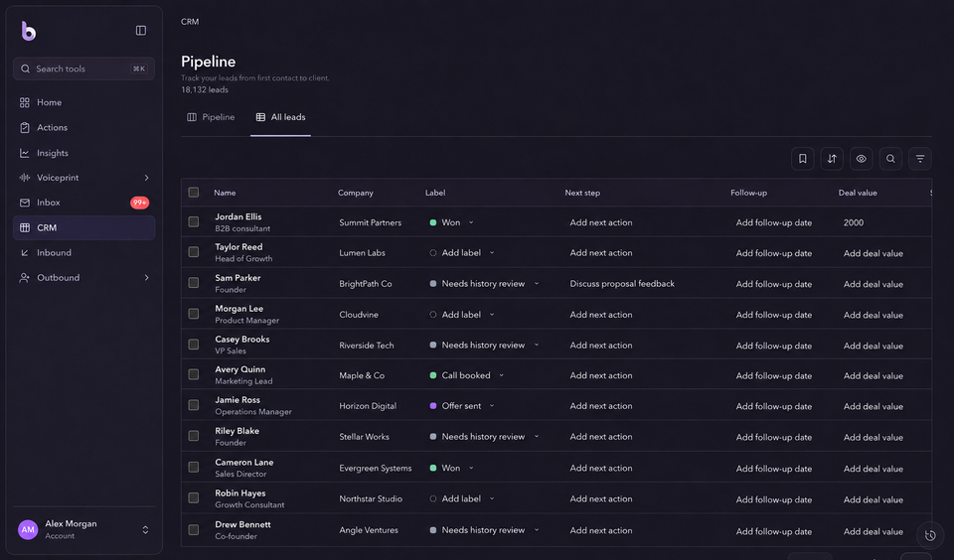Toggle column visibility eye icon

(861, 159)
